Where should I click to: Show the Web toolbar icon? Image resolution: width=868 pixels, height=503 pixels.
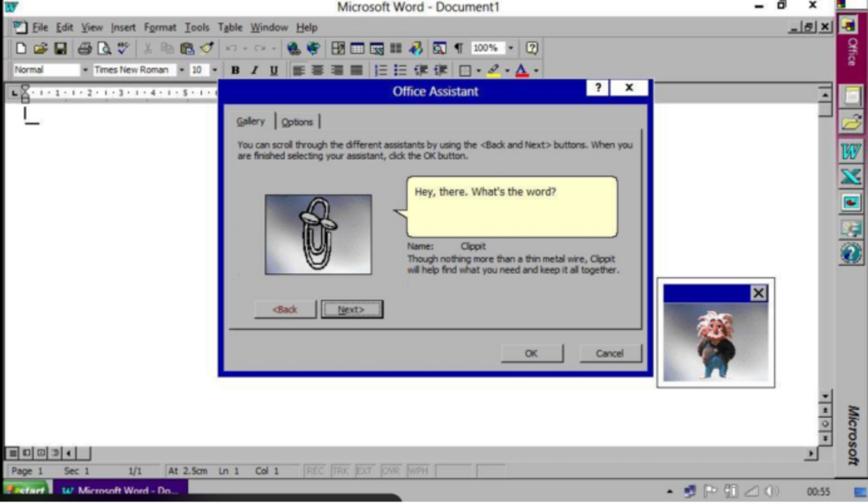(314, 48)
